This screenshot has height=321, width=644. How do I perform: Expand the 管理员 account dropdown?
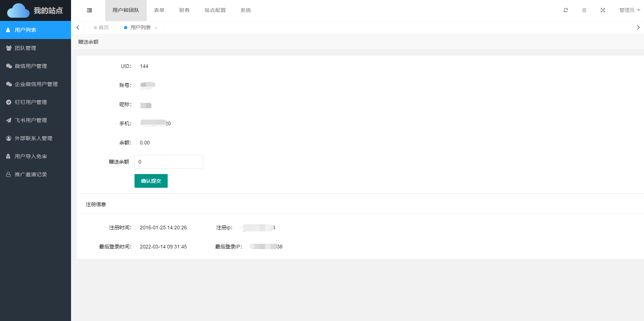(629, 10)
